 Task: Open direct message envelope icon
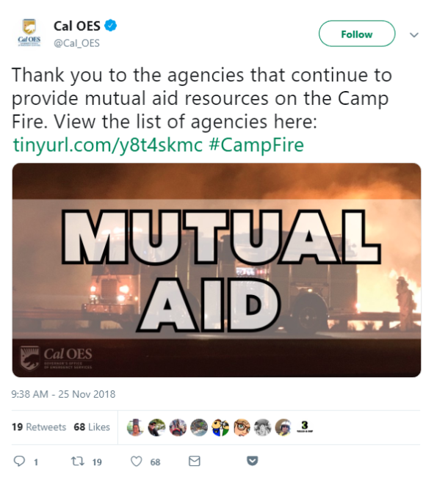coord(194,461)
